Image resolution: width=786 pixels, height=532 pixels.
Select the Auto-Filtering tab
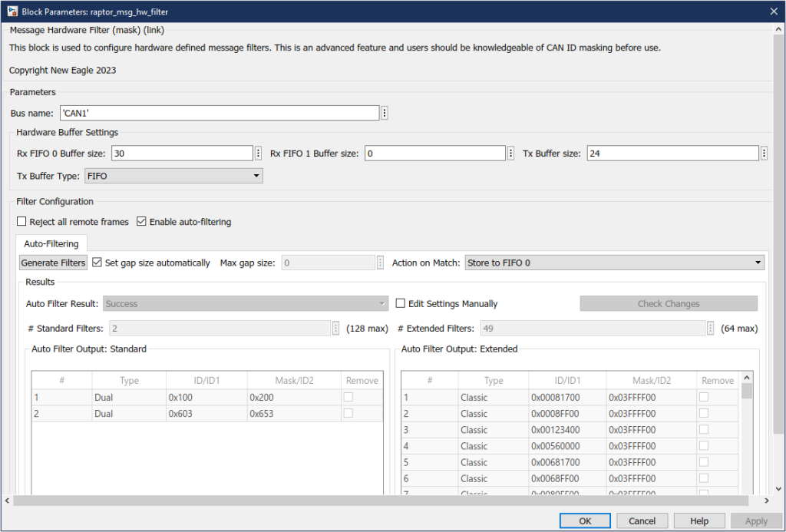tap(51, 244)
